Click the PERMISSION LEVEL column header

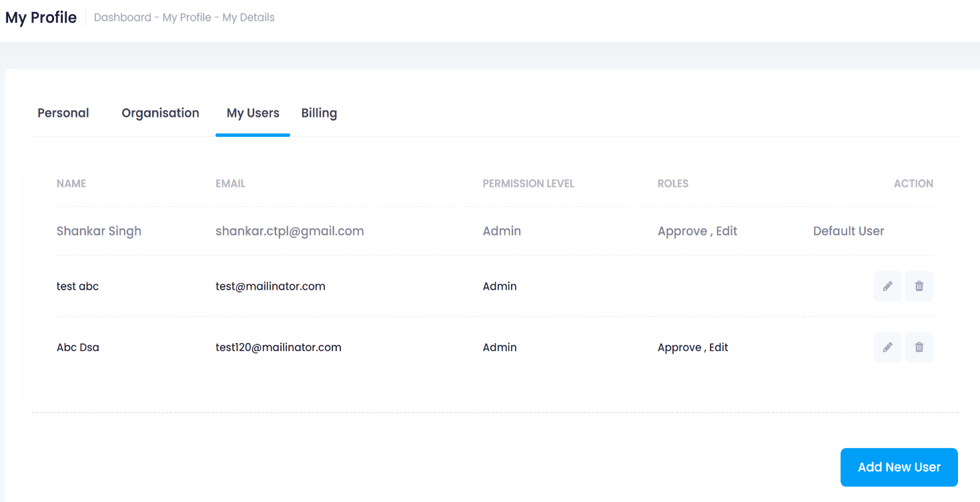click(528, 184)
